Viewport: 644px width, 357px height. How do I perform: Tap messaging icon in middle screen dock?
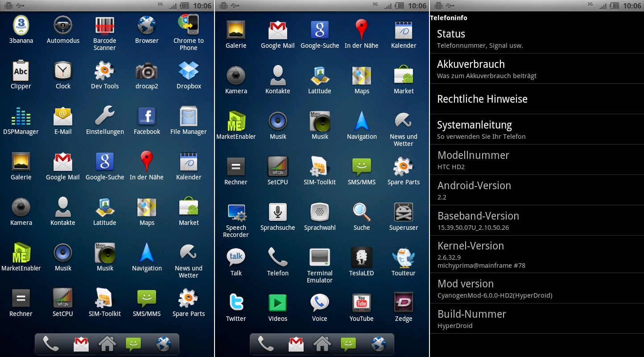[x=348, y=344]
